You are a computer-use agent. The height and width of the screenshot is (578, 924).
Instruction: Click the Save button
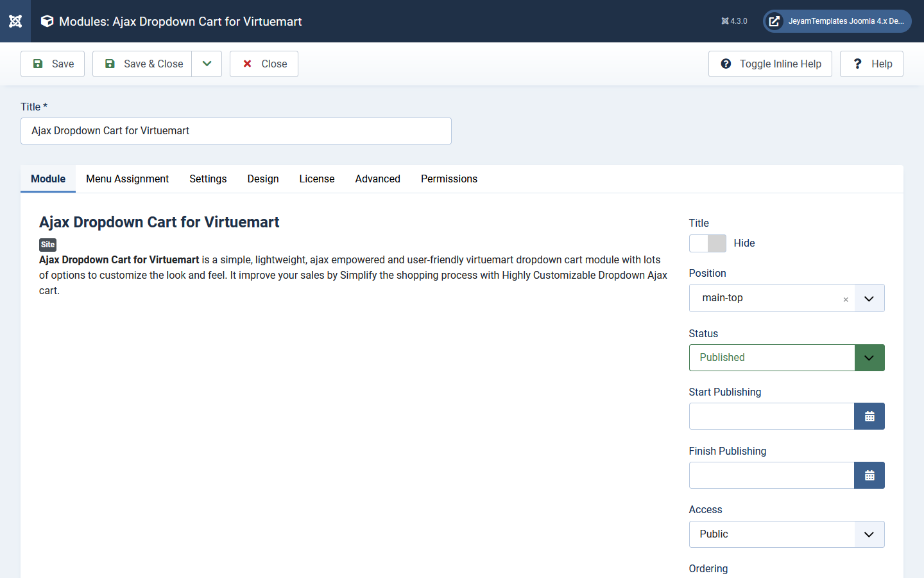[x=53, y=64]
